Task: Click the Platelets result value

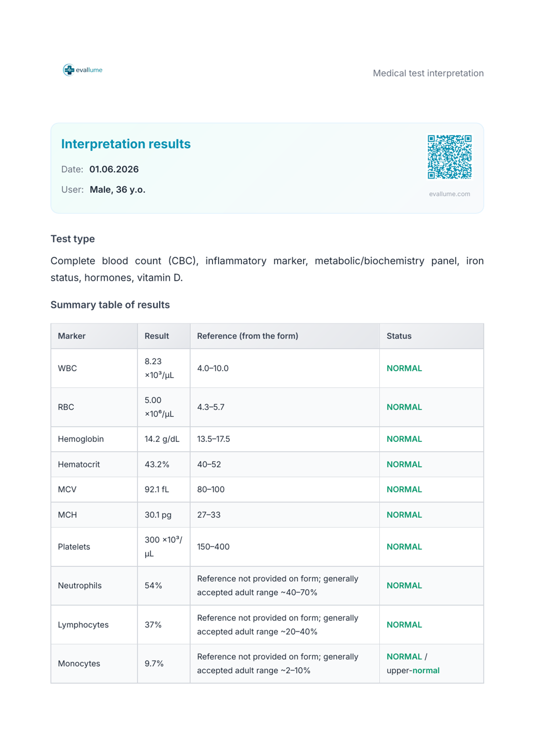Action: pos(163,547)
